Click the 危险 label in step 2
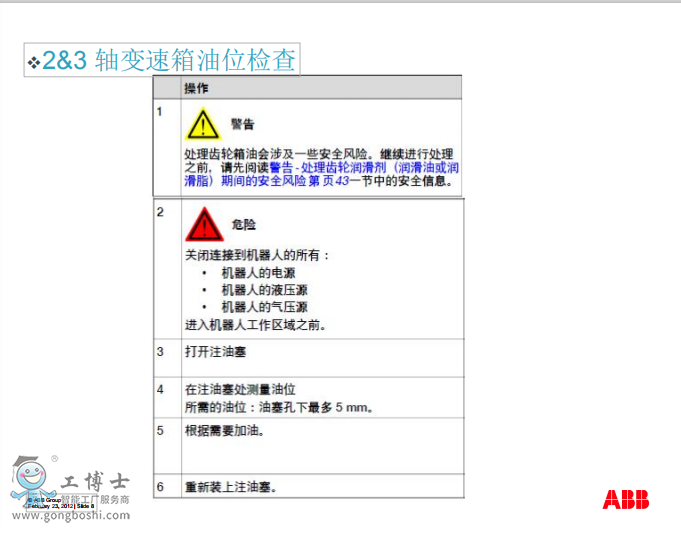 (x=243, y=226)
